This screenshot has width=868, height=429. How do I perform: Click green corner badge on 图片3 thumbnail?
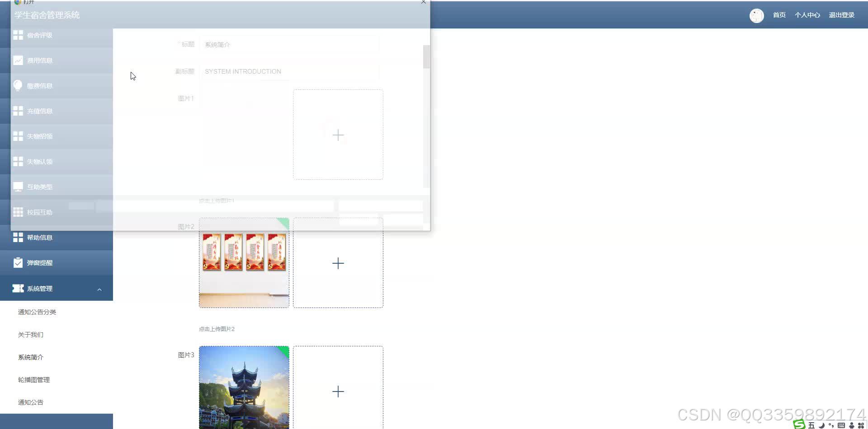pyautogui.click(x=285, y=350)
